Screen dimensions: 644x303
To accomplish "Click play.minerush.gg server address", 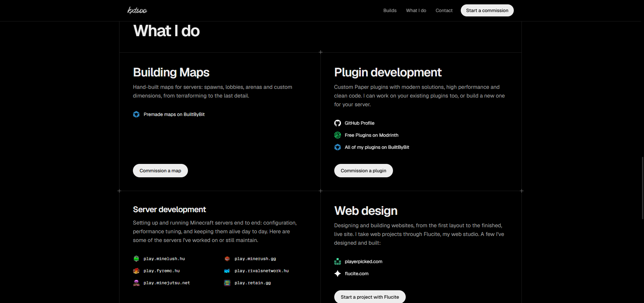I will tap(255, 259).
